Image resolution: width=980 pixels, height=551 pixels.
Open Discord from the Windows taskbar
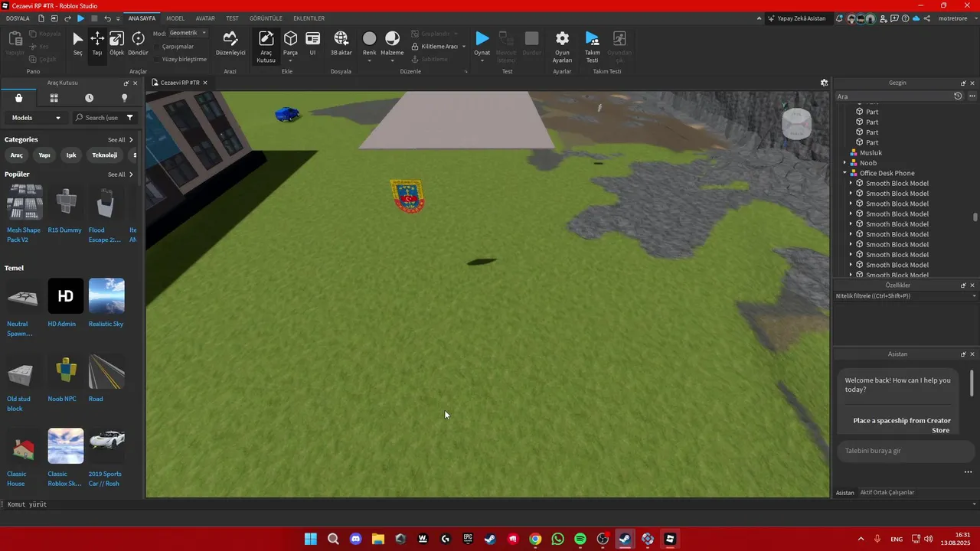(x=355, y=539)
